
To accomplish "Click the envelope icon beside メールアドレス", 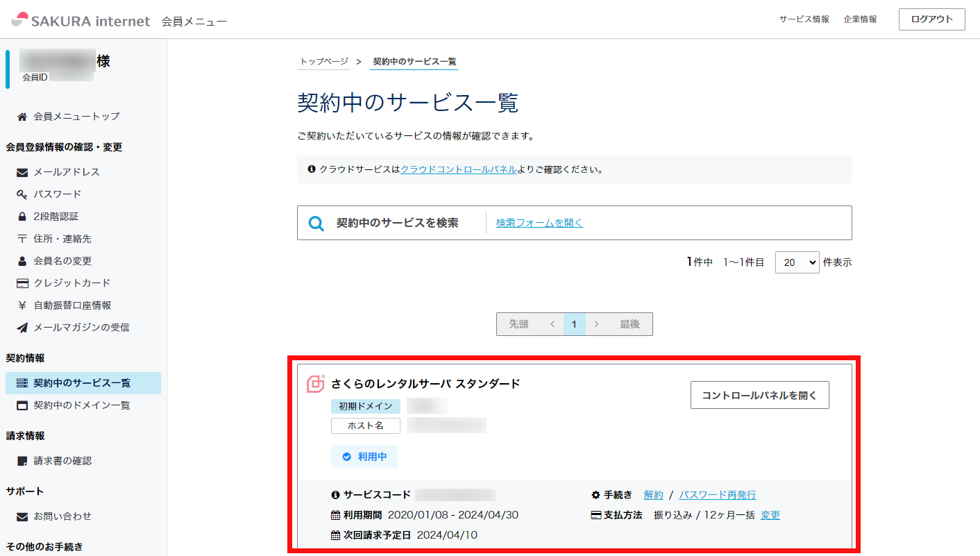I will [x=22, y=172].
